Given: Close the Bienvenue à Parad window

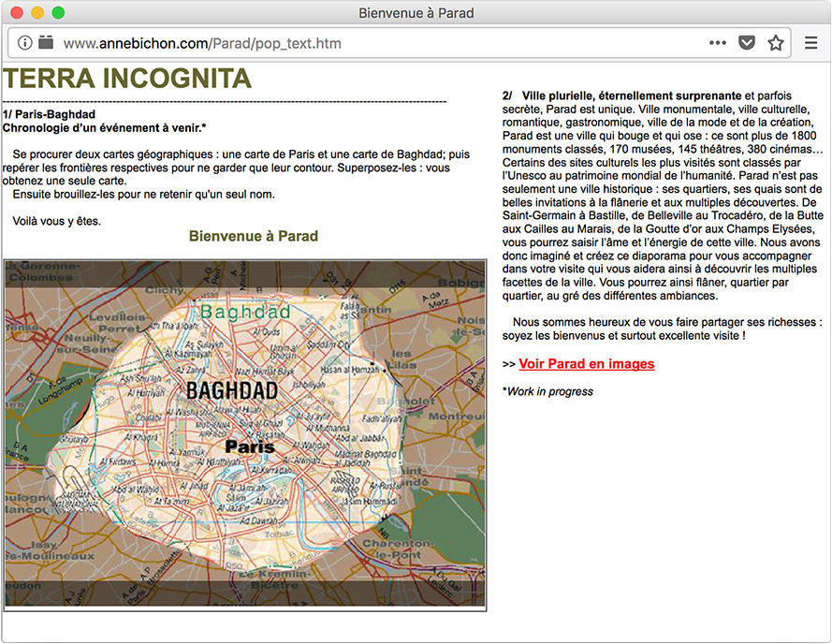Looking at the screenshot, I should 17,13.
